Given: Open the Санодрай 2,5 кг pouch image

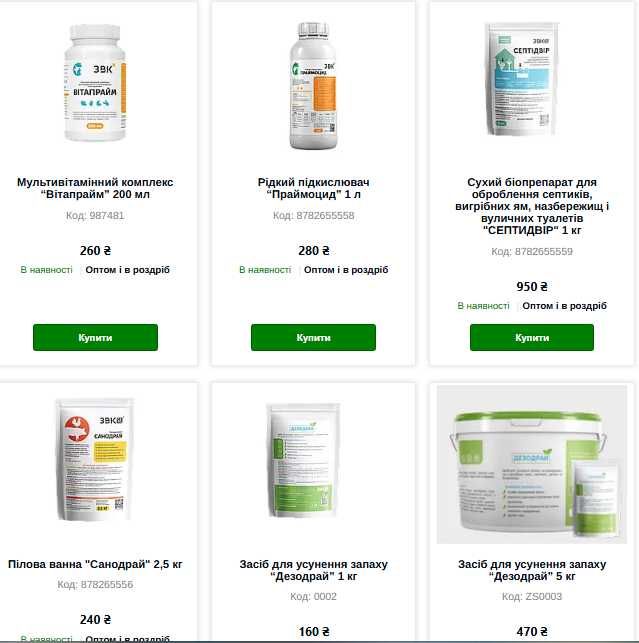Looking at the screenshot, I should point(95,459).
